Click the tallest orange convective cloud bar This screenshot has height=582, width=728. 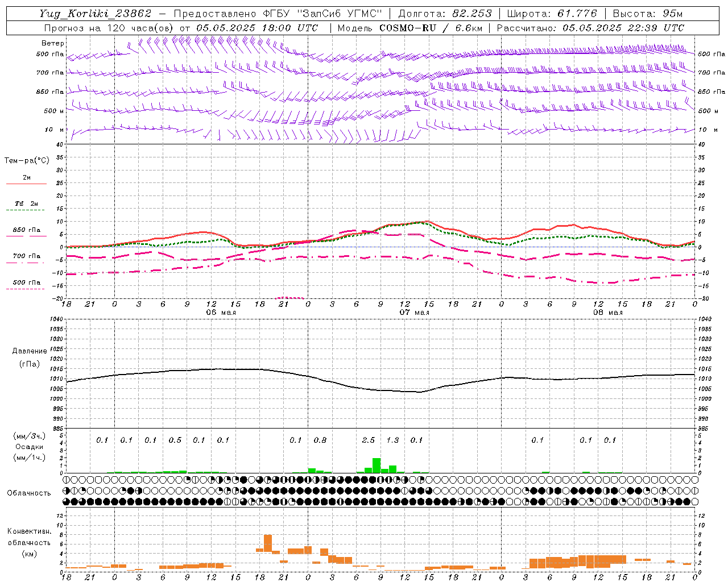tap(268, 544)
